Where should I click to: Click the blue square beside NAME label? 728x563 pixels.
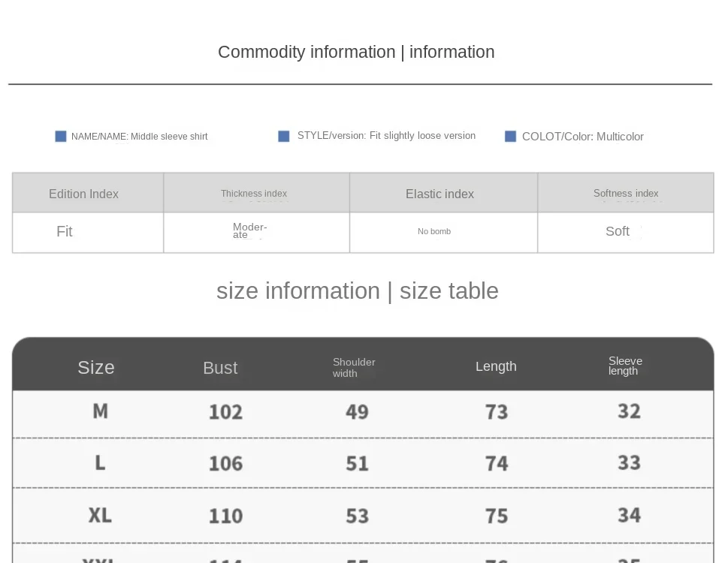tap(61, 137)
